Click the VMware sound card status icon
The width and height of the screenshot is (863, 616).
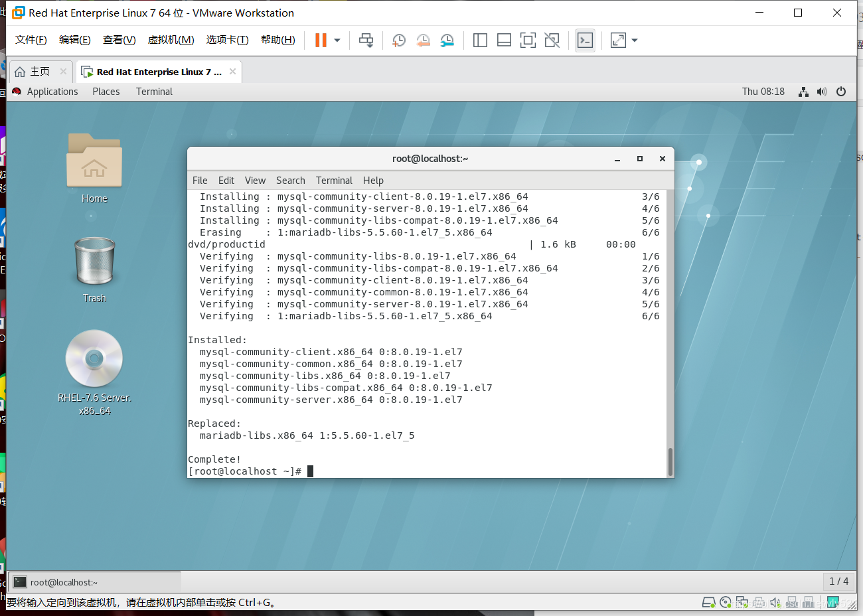775,603
